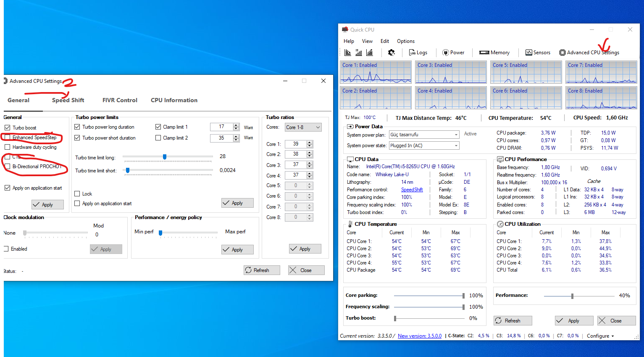This screenshot has width=644, height=357.
Task: Open the Sensors panel
Action: tap(538, 53)
